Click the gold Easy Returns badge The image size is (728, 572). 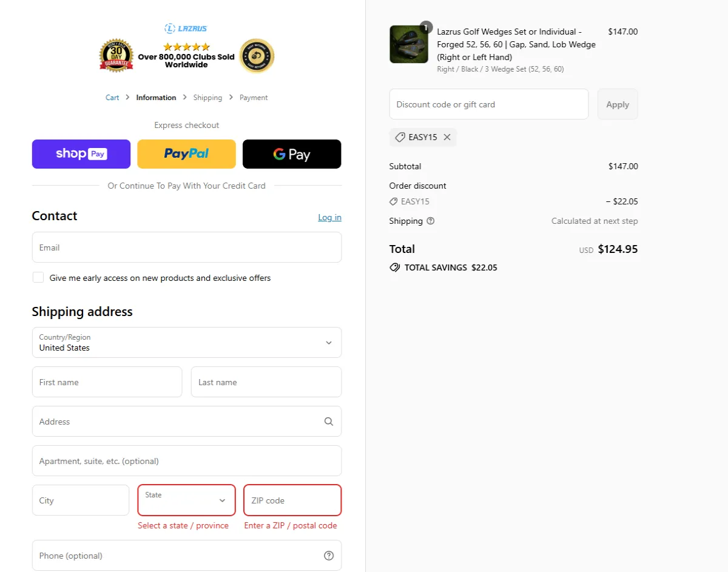click(257, 56)
